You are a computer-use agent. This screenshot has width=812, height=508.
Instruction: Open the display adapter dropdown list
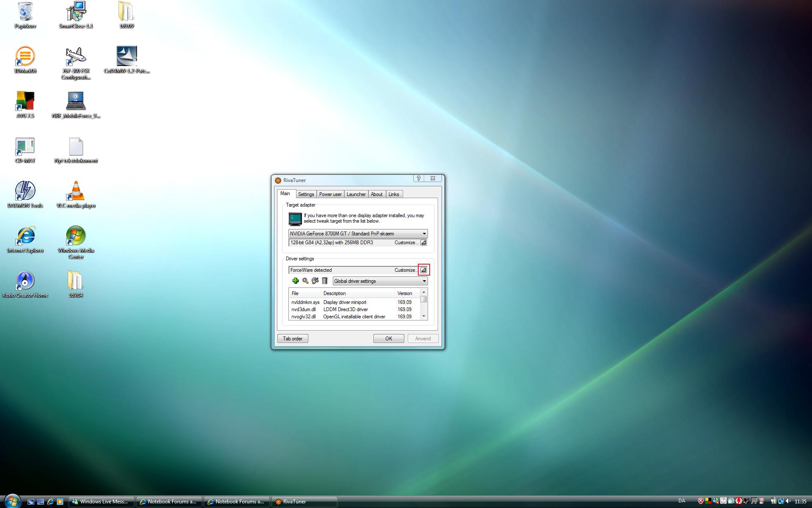358,234
